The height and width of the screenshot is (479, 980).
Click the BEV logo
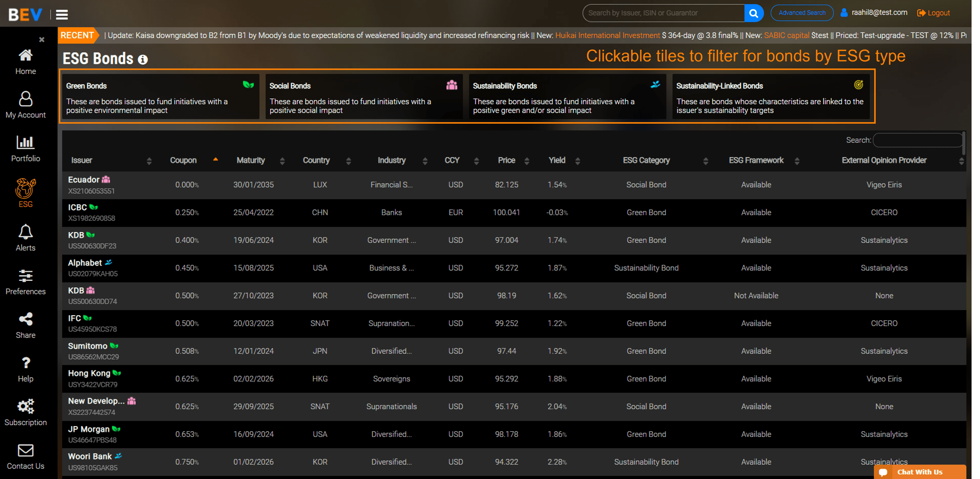(25, 14)
